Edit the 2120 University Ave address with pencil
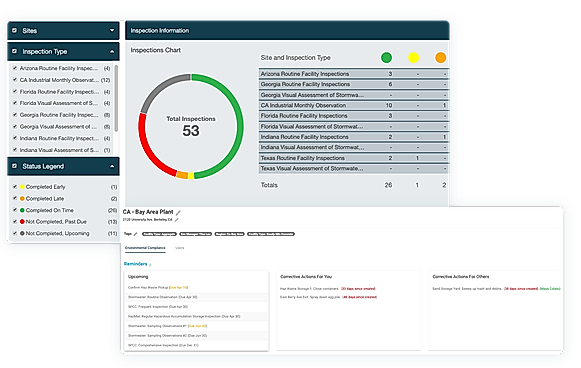The height and width of the screenshot is (368, 581). click(x=177, y=220)
